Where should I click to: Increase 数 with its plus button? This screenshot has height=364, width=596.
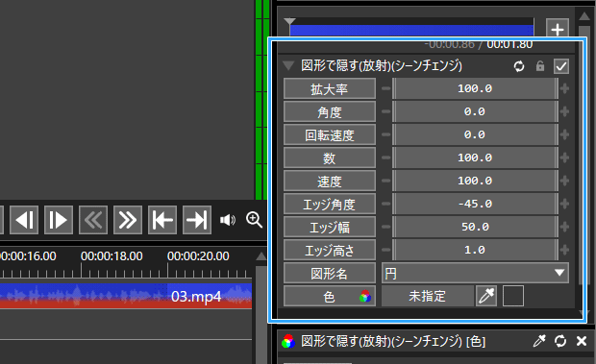tap(564, 158)
